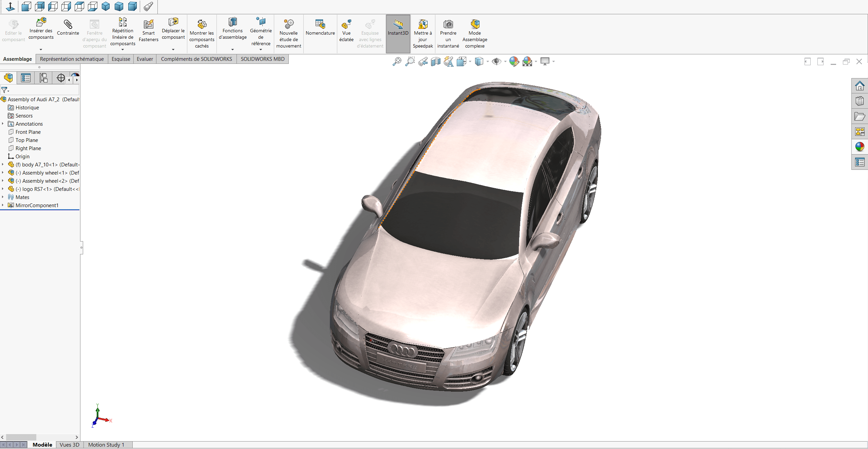
Task: Switch to Esquisse tab
Action: (121, 59)
